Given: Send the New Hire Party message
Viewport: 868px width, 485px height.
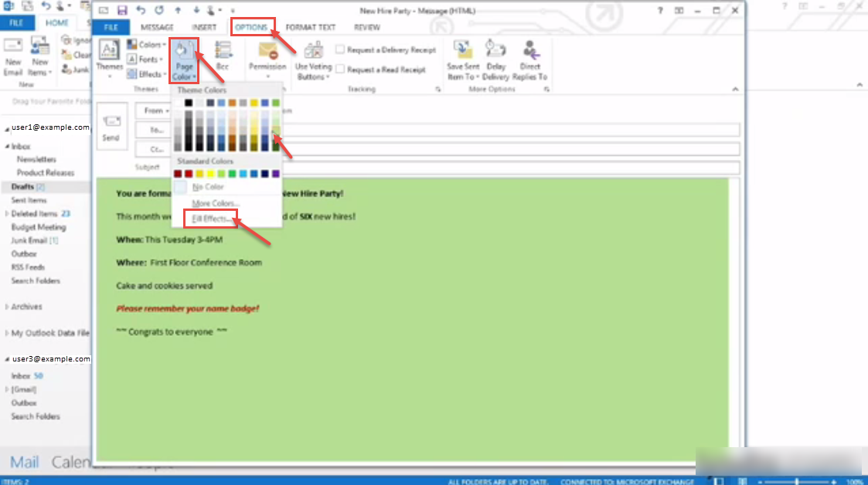Looking at the screenshot, I should coord(112,127).
